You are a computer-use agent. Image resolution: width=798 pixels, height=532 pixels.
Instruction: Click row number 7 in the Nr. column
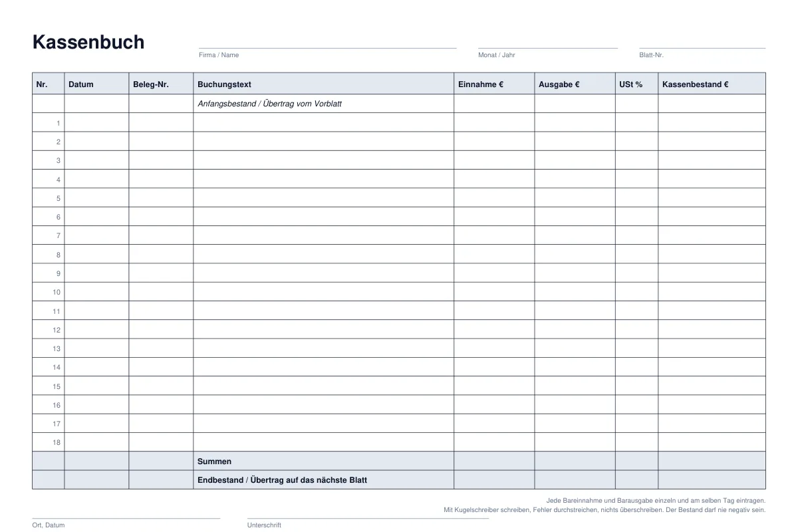coord(59,235)
